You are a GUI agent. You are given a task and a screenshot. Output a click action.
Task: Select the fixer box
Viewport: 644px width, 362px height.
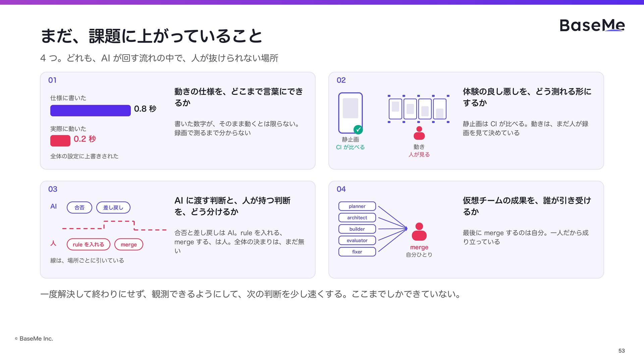pos(357,252)
